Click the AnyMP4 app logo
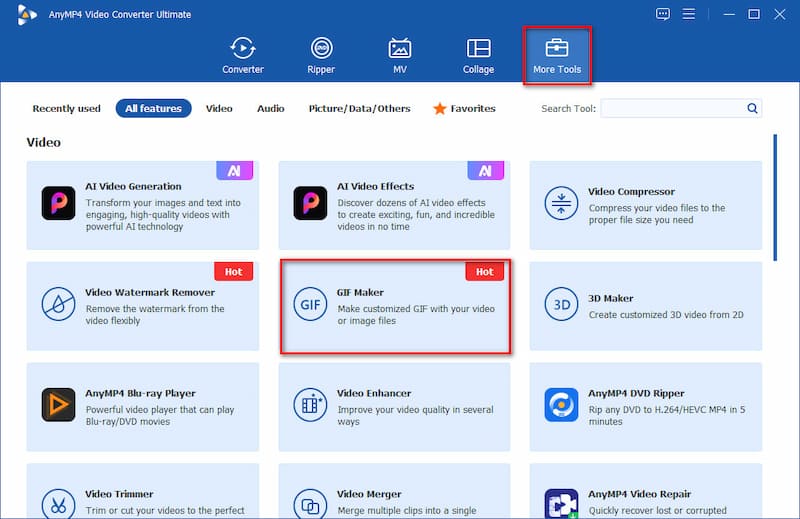 26,14
